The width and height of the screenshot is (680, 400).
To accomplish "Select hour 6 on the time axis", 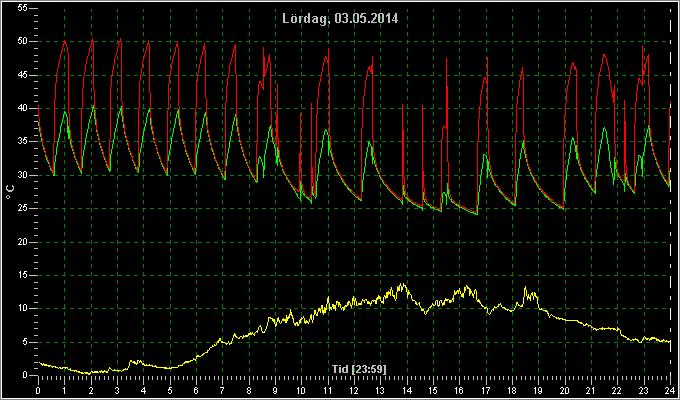I will click(196, 390).
